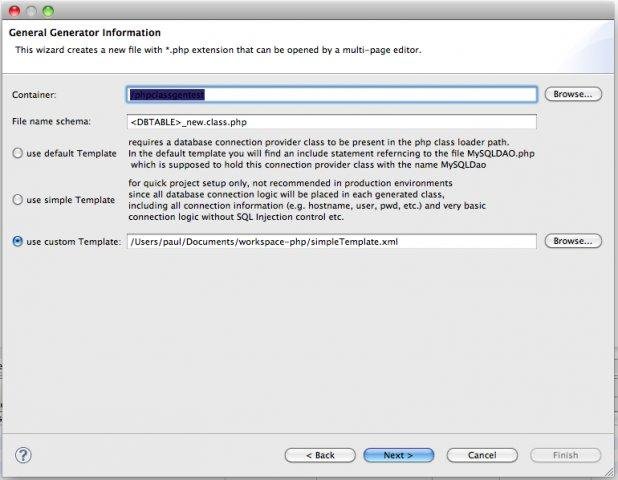This screenshot has width=618, height=480.
Task: Click Browse next to the Container field
Action: coord(574,94)
